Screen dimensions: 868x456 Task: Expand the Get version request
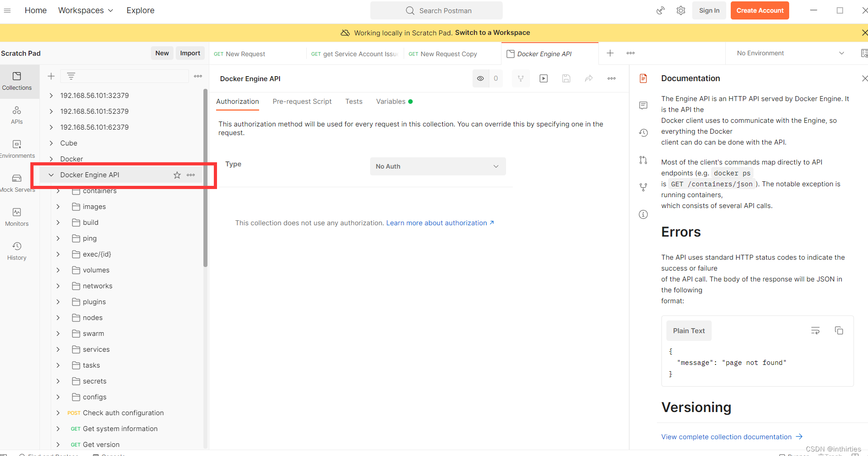pyautogui.click(x=58, y=445)
